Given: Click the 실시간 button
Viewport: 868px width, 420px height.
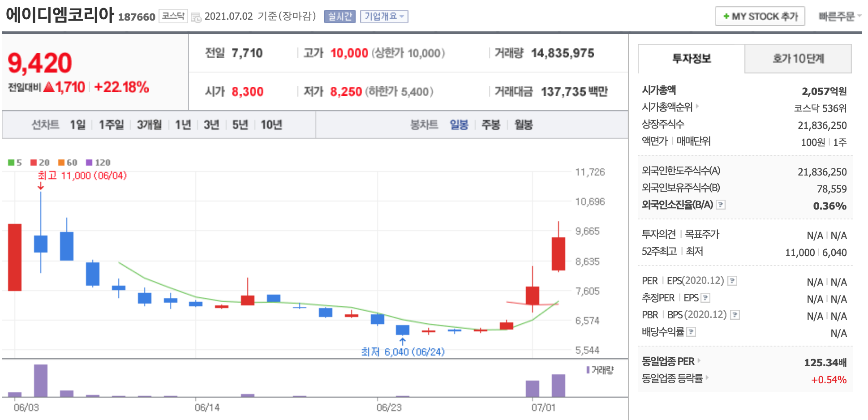Looking at the screenshot, I should pyautogui.click(x=339, y=17).
